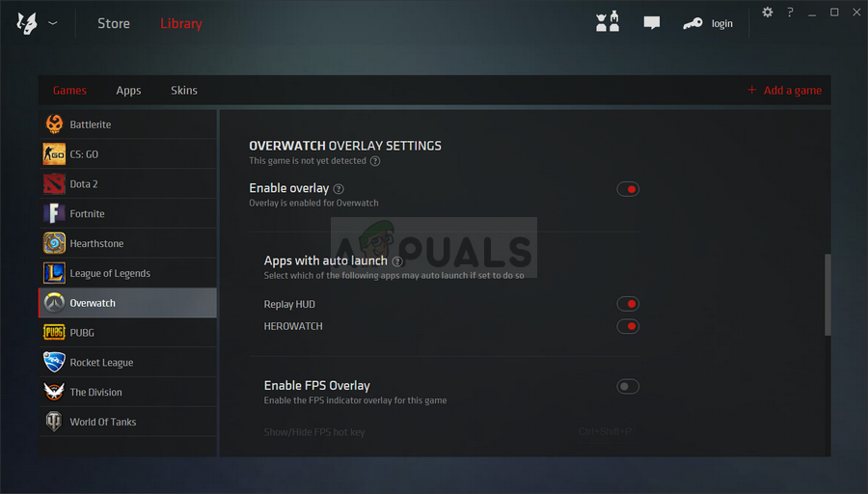Choose CS: GO text in games list
868x494 pixels.
point(84,154)
